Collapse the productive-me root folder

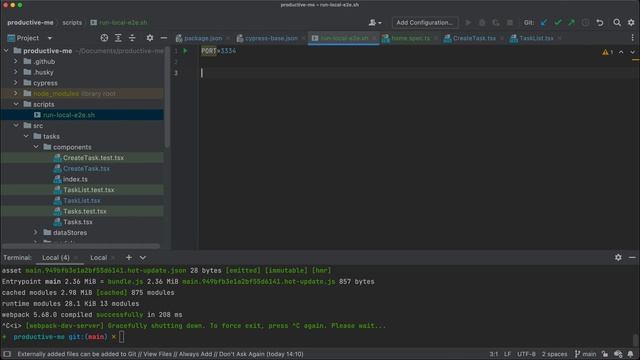tap(6, 51)
